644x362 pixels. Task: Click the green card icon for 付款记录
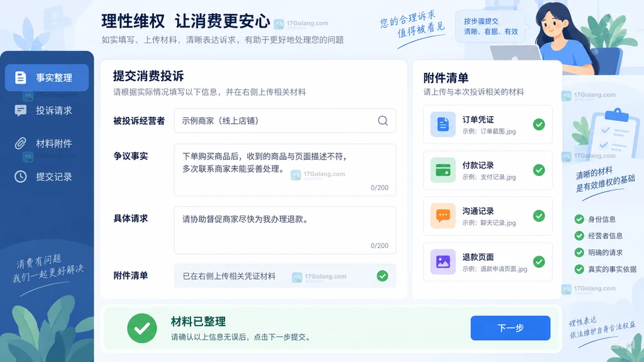[x=443, y=170]
